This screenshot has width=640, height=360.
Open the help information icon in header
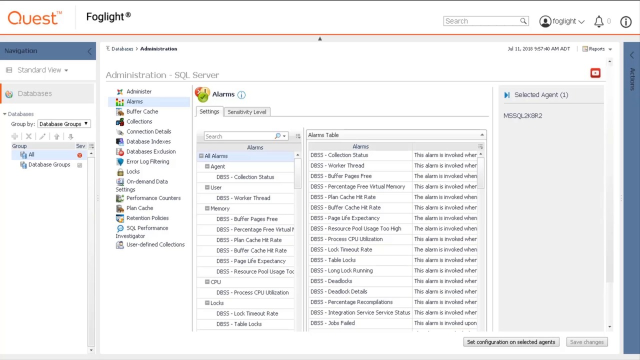click(x=625, y=22)
